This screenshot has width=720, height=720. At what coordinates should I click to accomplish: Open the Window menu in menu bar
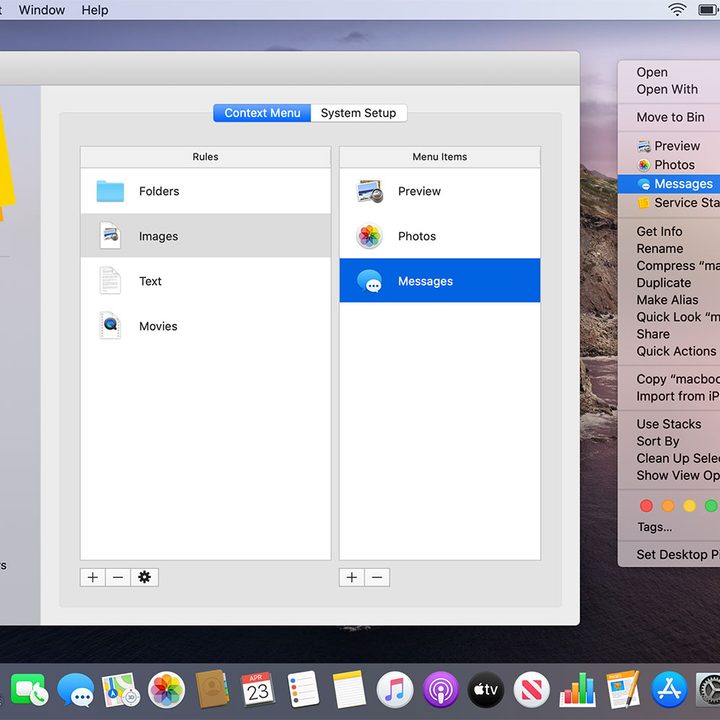(x=42, y=10)
